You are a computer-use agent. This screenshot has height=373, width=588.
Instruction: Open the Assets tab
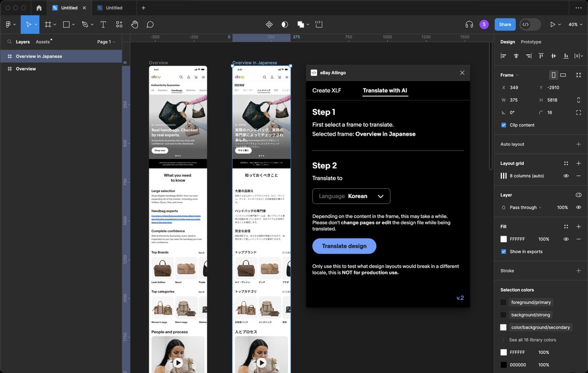click(43, 42)
